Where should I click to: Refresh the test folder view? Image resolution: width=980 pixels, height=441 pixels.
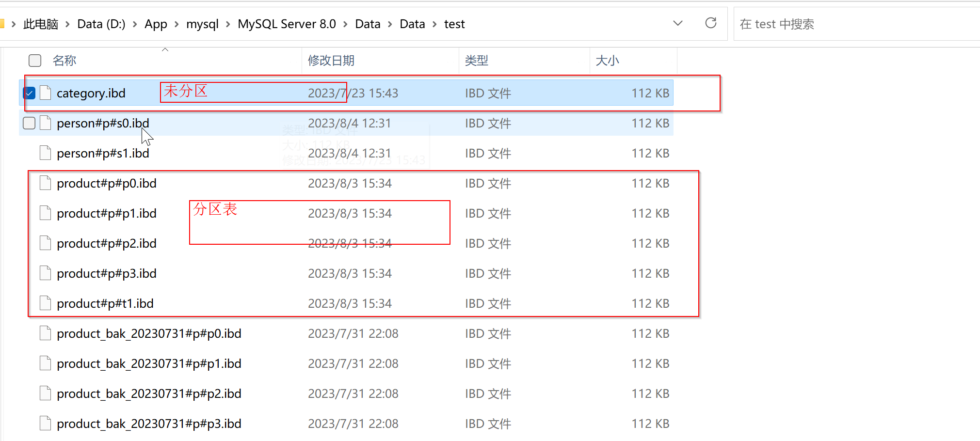710,23
